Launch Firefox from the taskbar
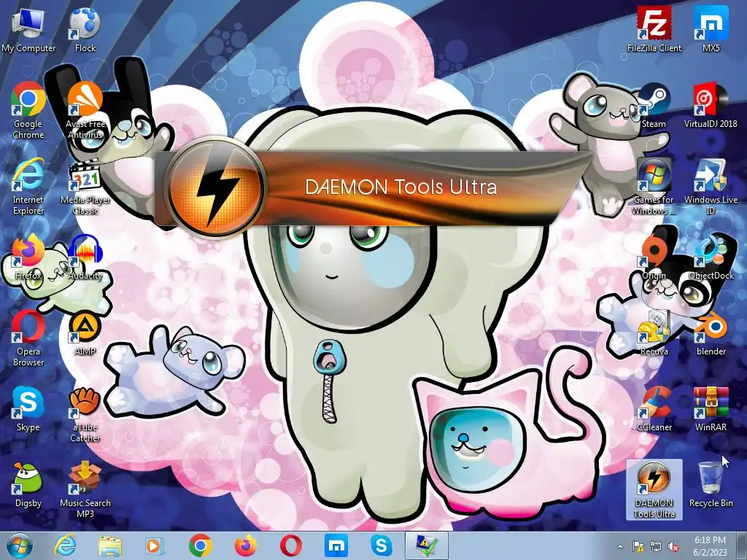This screenshot has height=560, width=747. click(245, 545)
